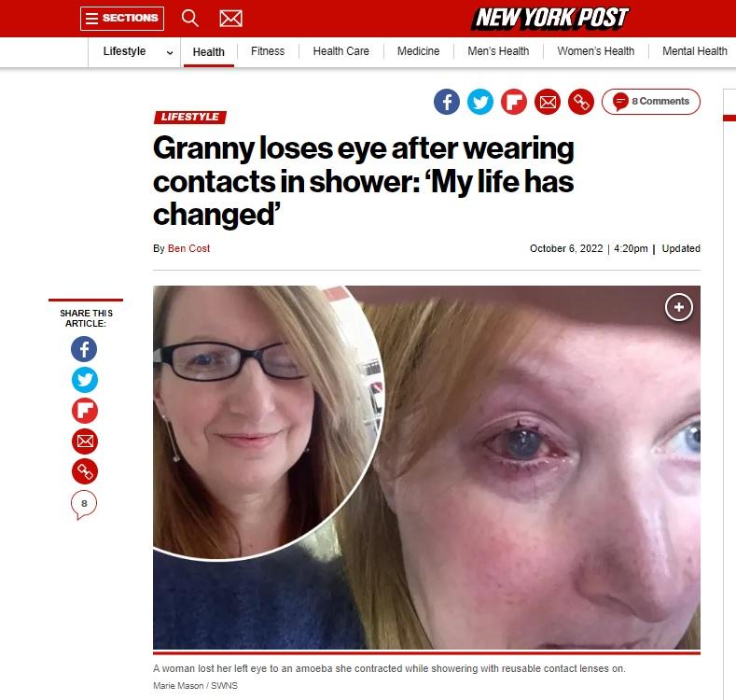This screenshot has height=700, width=736.
Task: Email the article from top share bar
Action: 548,102
